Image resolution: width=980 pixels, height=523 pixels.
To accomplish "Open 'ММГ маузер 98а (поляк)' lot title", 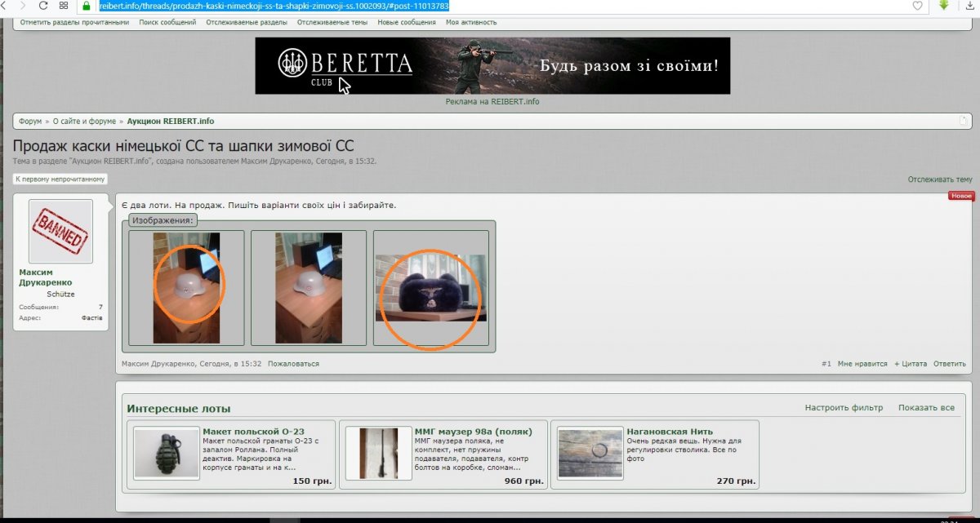I will pos(473,432).
